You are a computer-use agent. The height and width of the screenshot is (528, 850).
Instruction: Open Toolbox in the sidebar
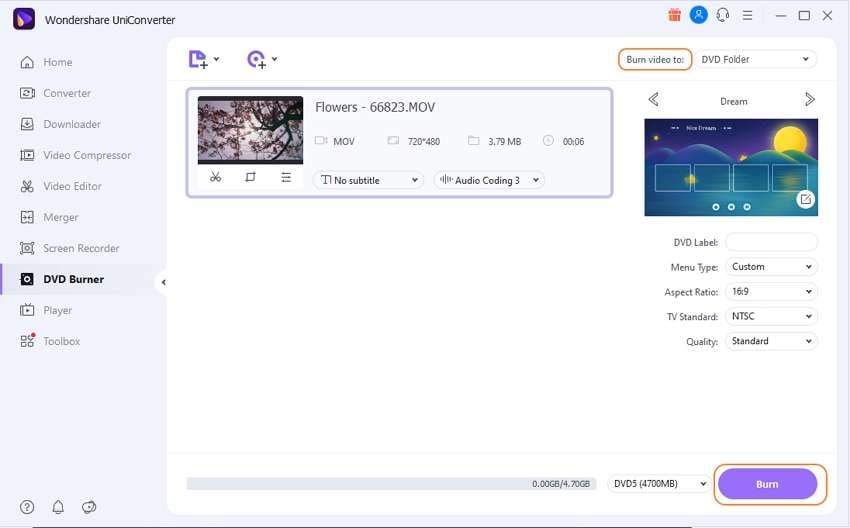pos(50,341)
